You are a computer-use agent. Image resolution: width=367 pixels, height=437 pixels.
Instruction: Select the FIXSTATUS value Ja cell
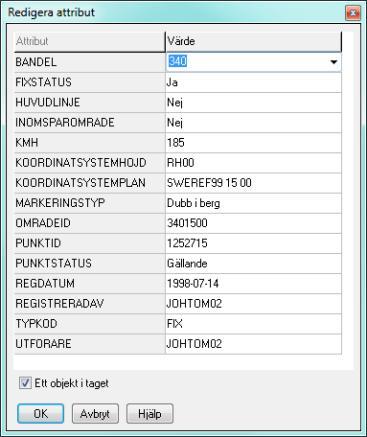coord(253,82)
